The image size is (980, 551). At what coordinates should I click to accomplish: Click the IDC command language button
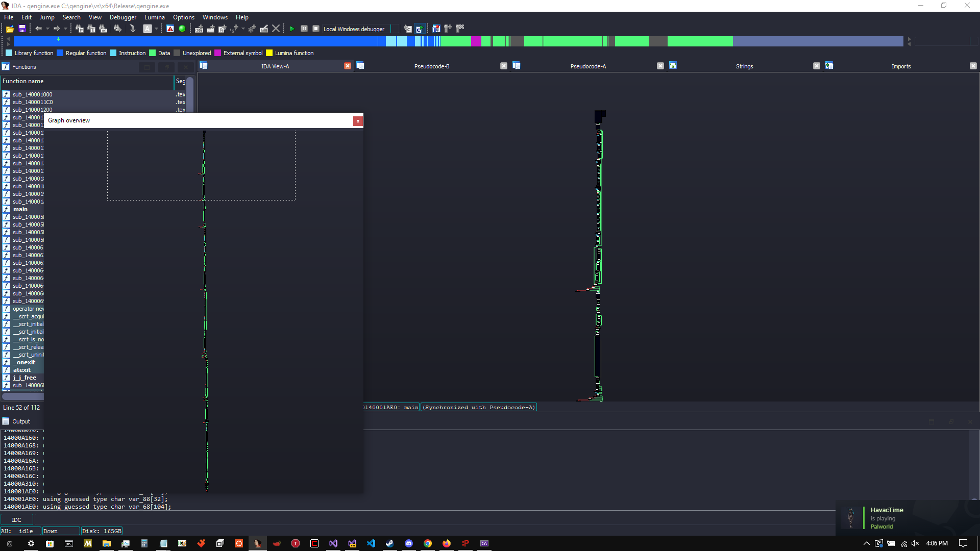(x=17, y=520)
